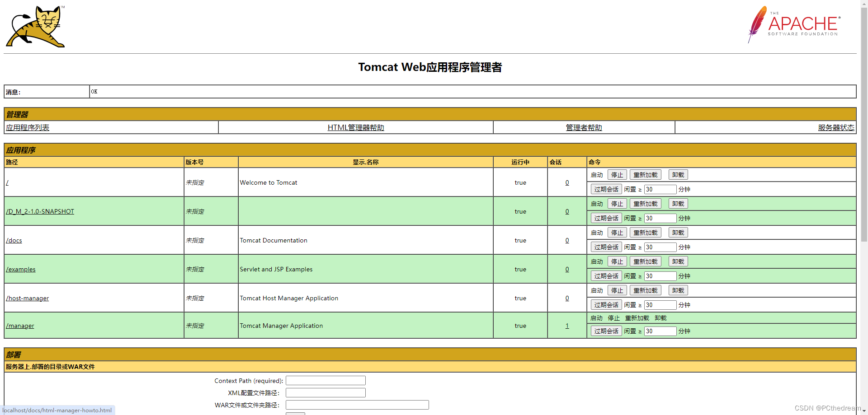Viewport: 868px width, 415px height.
Task: Click the Tomcat cat logo
Action: coord(35,27)
